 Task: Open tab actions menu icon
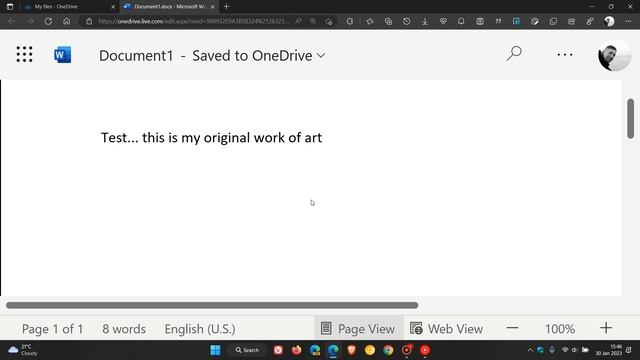click(x=10, y=7)
